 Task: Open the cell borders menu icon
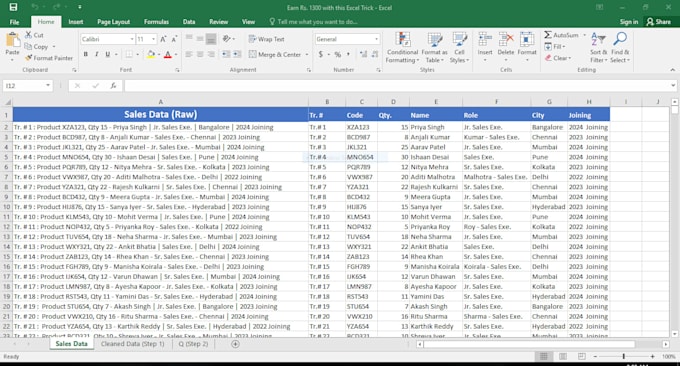[x=129, y=54]
